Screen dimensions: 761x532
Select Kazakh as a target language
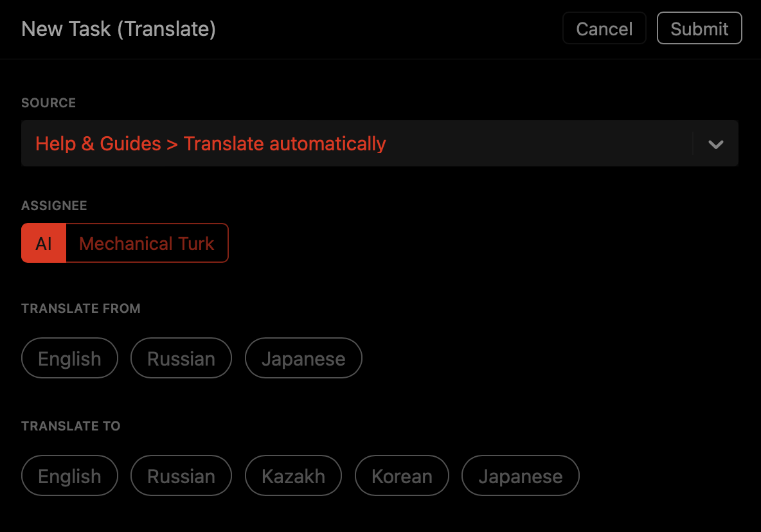(x=293, y=476)
